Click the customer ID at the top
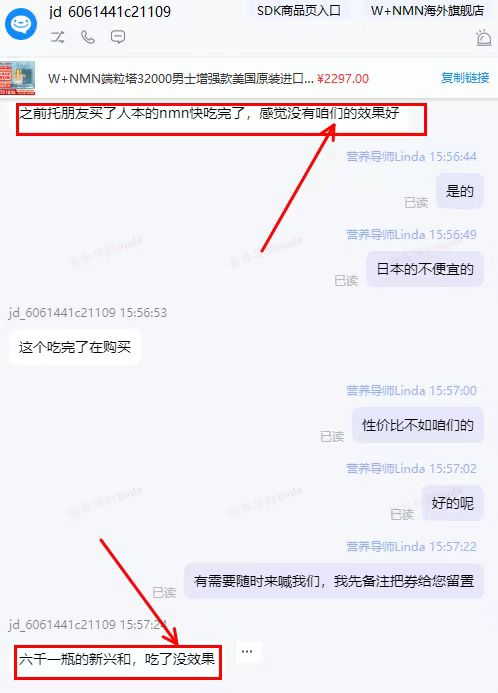The height and width of the screenshot is (693, 498). (x=110, y=11)
